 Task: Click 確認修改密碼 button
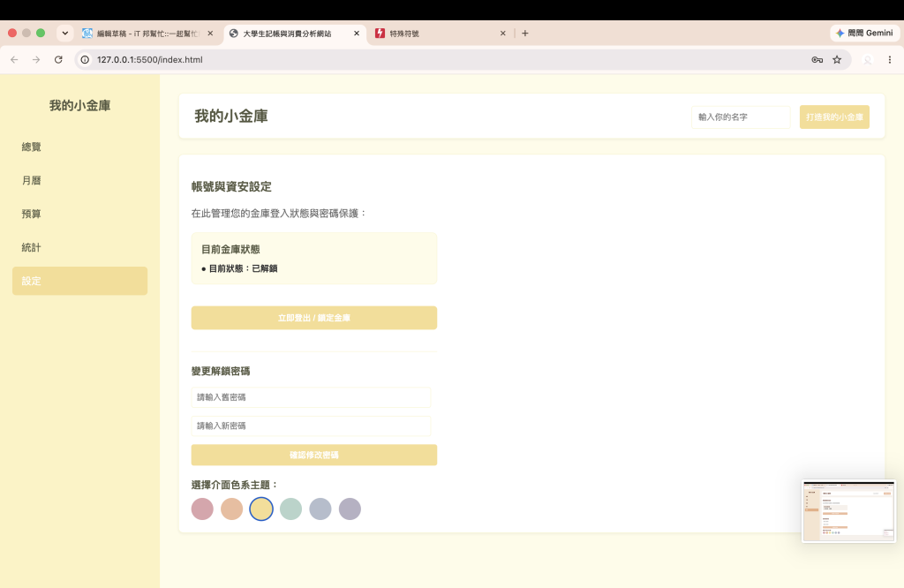(x=313, y=455)
